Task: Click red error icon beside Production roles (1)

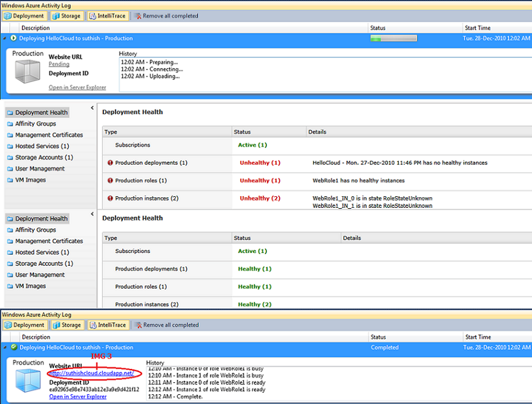Action: pos(110,181)
